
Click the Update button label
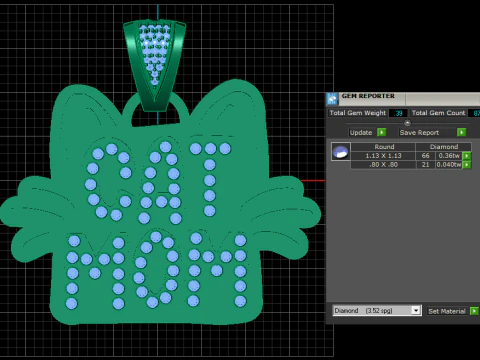[x=361, y=132]
